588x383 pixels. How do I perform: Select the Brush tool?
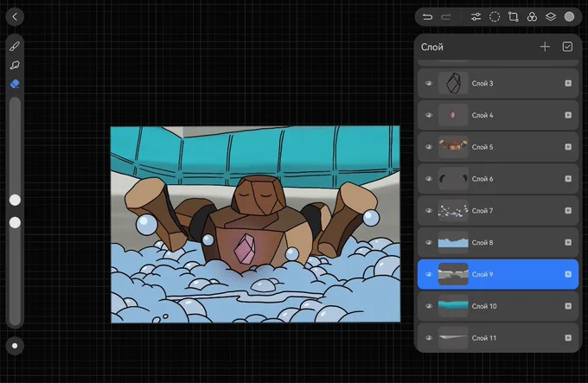[x=15, y=46]
